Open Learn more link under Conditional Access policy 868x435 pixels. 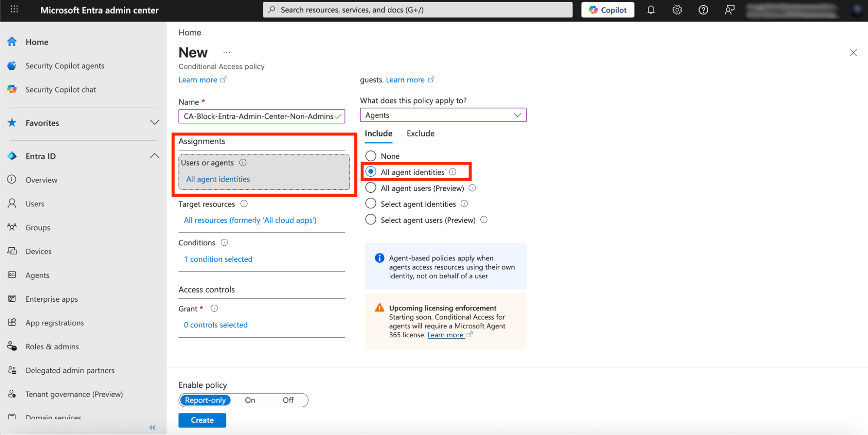tap(202, 79)
